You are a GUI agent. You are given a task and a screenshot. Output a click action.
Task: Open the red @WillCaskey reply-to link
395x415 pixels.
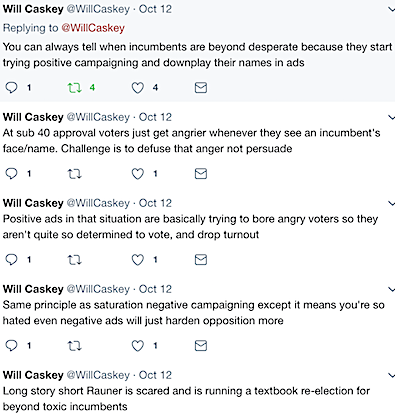(x=93, y=28)
